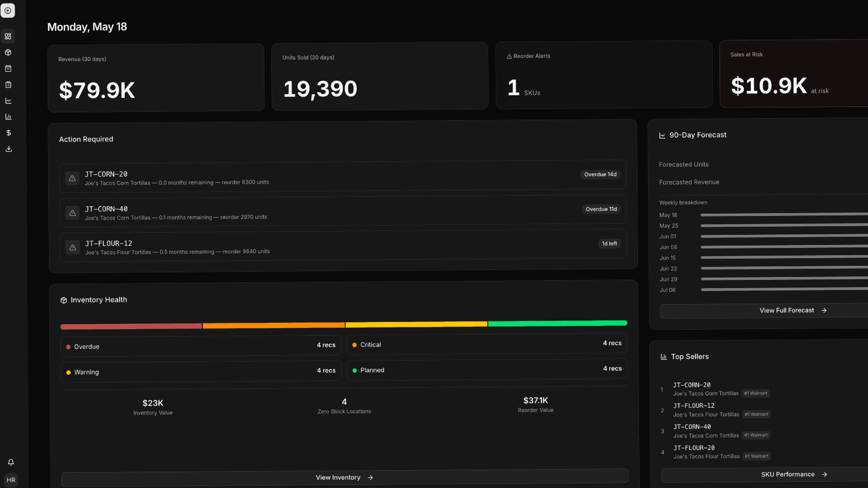Click the $37.1K Reorder Value stat

pos(536,404)
